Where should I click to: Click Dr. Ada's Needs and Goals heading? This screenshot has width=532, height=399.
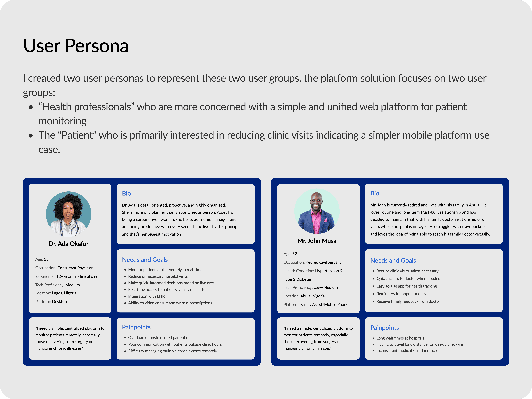pyautogui.click(x=145, y=260)
